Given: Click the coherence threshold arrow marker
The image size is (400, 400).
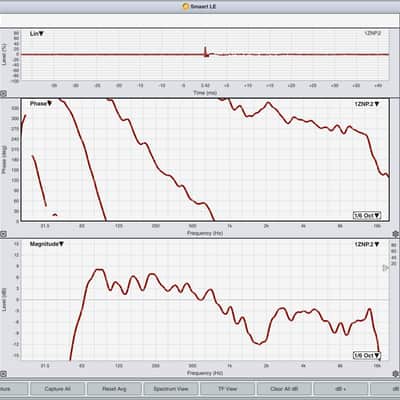Looking at the screenshot, I should pos(386,268).
